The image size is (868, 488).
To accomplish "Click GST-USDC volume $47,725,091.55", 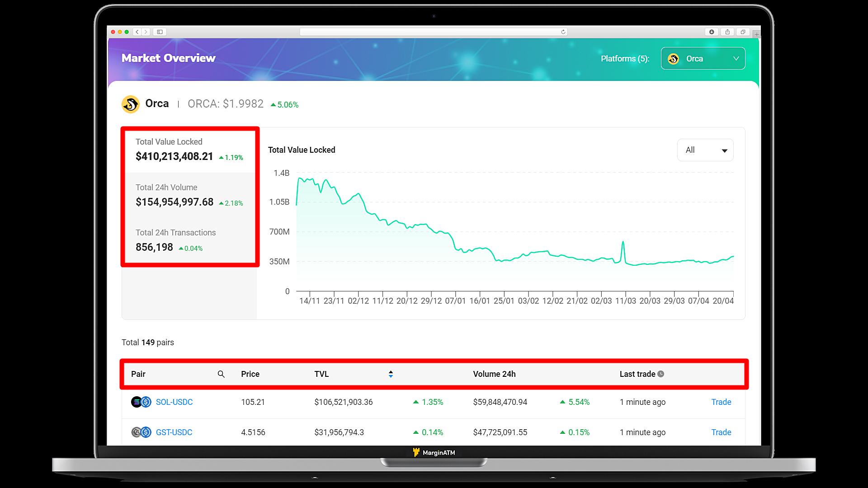I will [500, 432].
